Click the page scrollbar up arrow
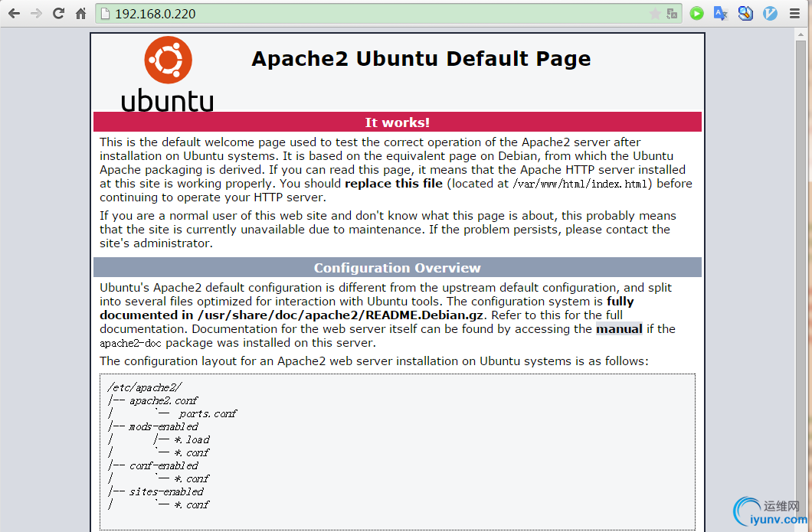Viewport: 812px width, 532px height. (x=801, y=34)
